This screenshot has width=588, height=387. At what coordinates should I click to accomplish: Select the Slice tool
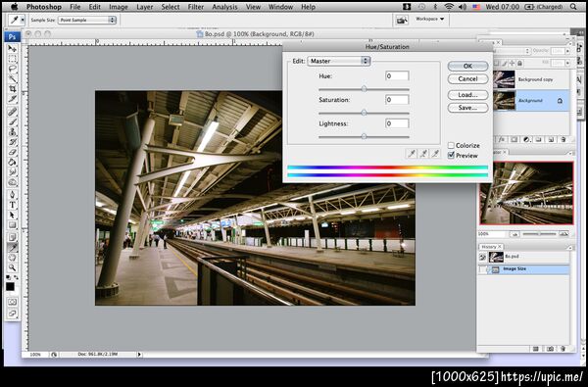pos(13,99)
